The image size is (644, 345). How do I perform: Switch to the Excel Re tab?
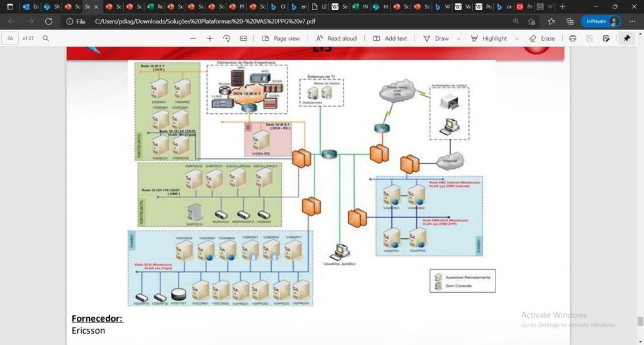tap(155, 6)
